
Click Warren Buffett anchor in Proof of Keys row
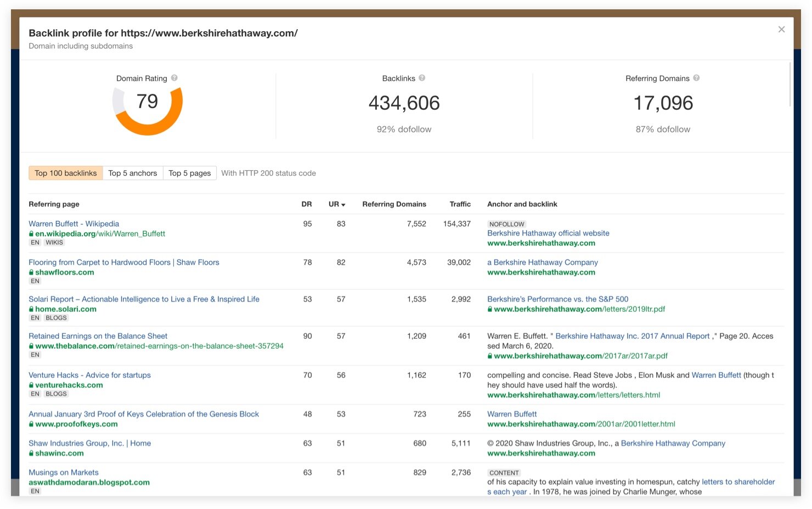tap(512, 415)
